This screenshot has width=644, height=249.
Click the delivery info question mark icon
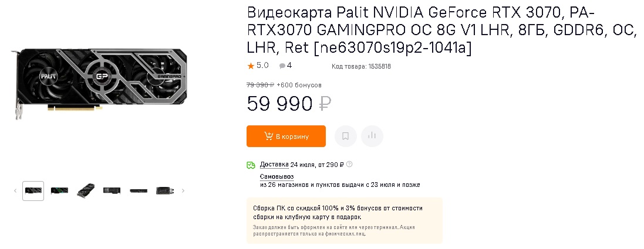tap(350, 165)
